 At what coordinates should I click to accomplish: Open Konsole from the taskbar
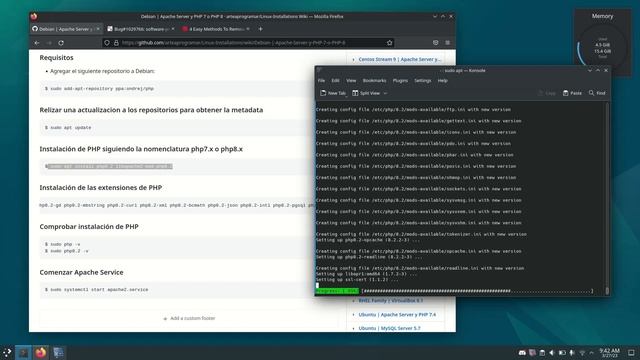[x=23, y=353]
